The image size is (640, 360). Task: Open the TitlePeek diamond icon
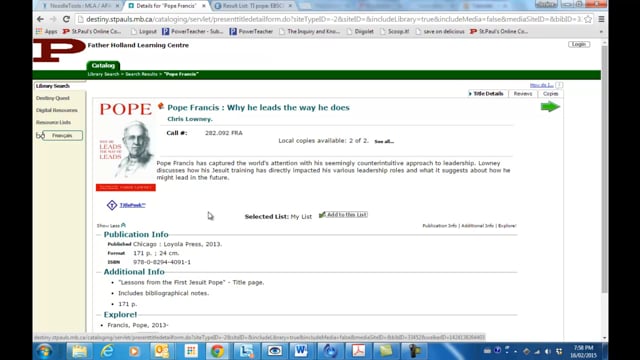point(112,205)
